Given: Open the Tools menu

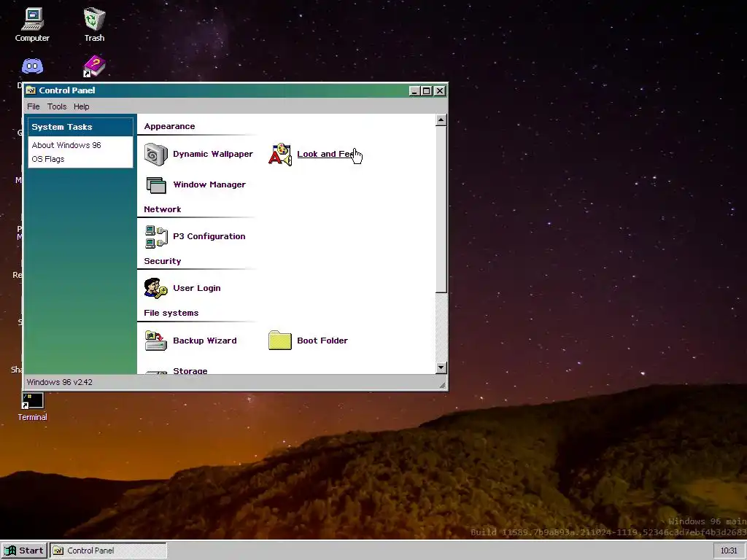Looking at the screenshot, I should tap(57, 106).
